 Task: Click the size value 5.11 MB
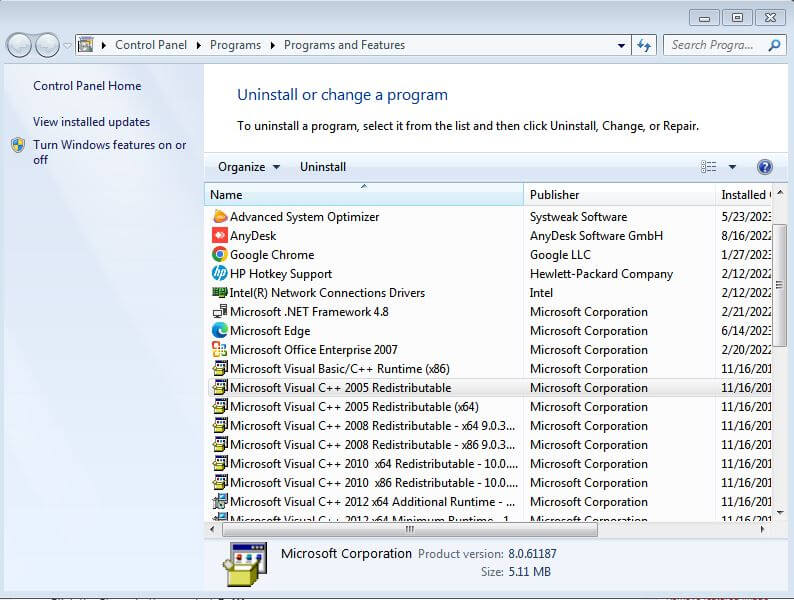tap(530, 572)
